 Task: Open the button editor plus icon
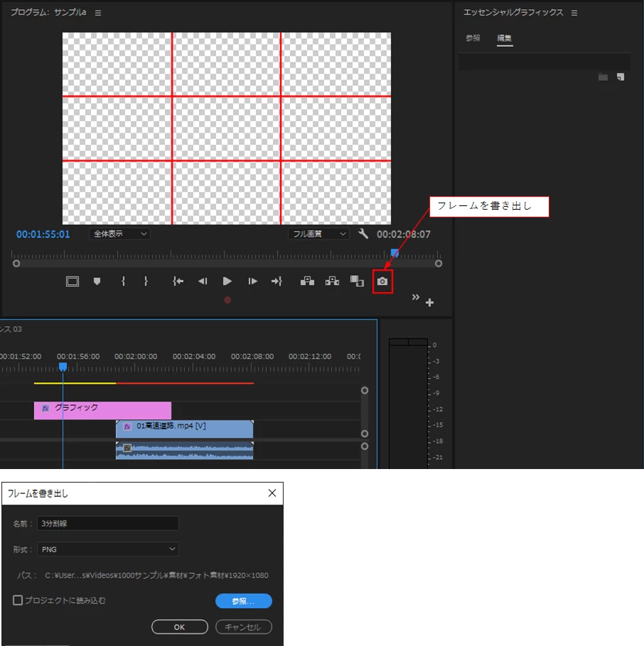pos(429,303)
